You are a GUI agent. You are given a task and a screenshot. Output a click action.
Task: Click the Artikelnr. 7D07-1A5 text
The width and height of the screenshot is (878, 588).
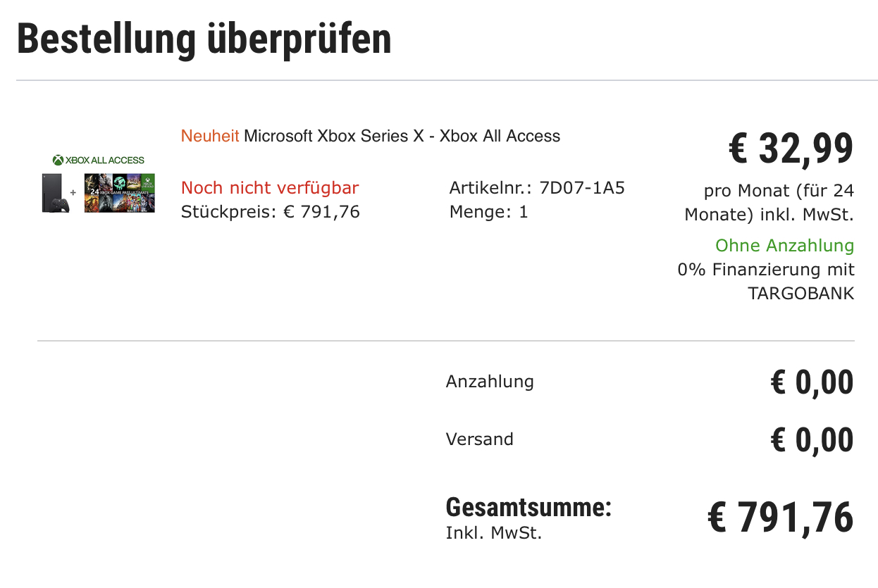point(537,188)
